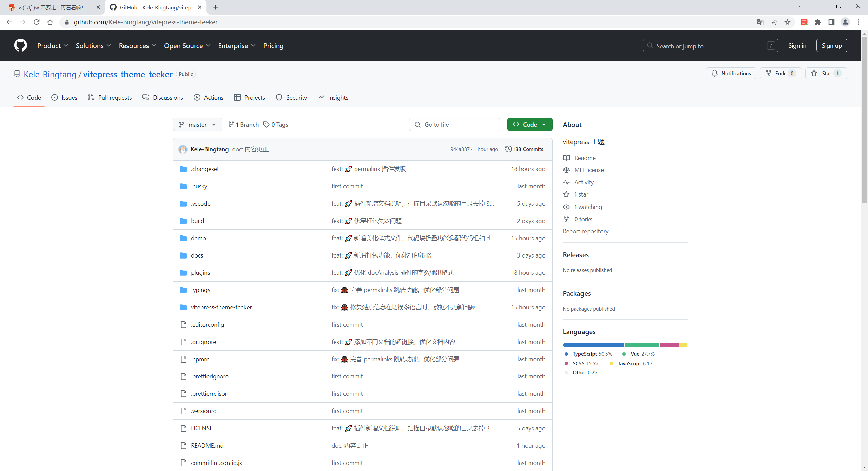
Task: Open the README.md file link
Action: 207,446
